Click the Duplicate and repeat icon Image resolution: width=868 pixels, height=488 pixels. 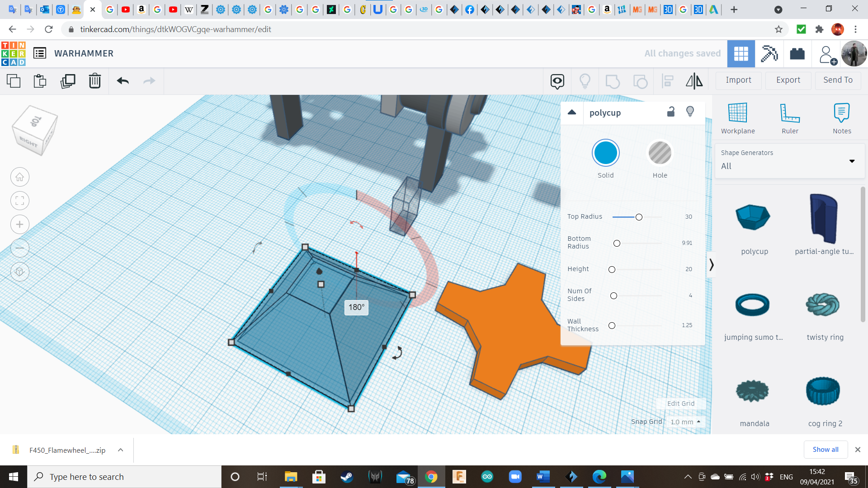68,81
